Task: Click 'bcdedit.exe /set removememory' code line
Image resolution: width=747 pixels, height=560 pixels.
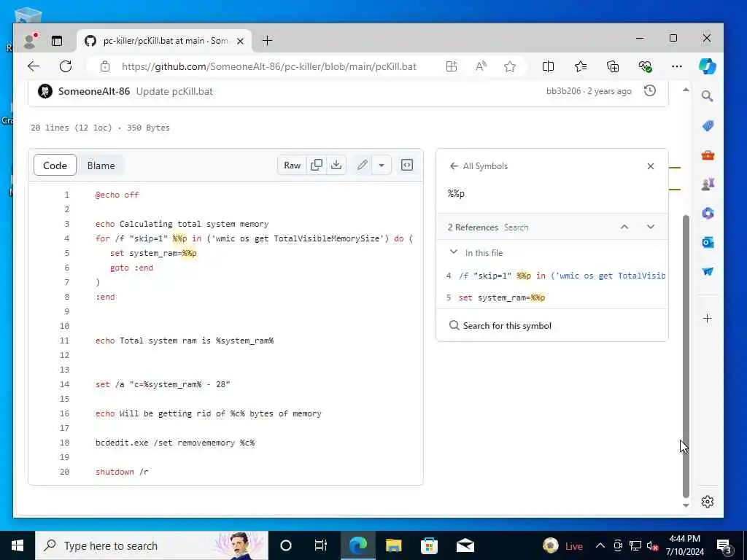Action: tap(175, 443)
